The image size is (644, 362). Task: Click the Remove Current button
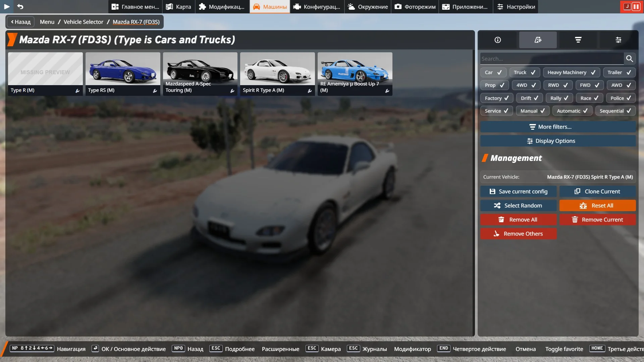point(598,220)
